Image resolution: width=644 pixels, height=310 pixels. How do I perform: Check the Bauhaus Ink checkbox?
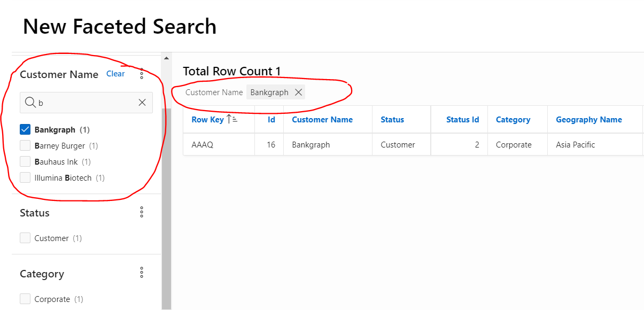[25, 161]
